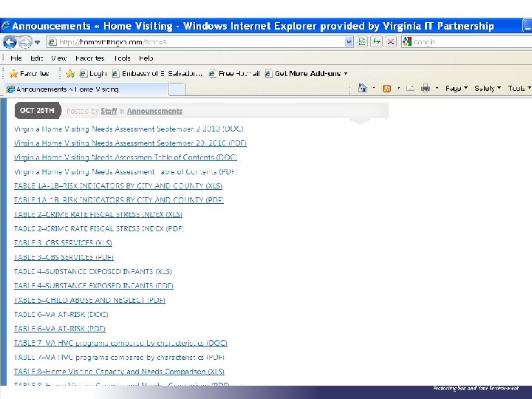
Task: Open the File menu
Action: pos(16,58)
